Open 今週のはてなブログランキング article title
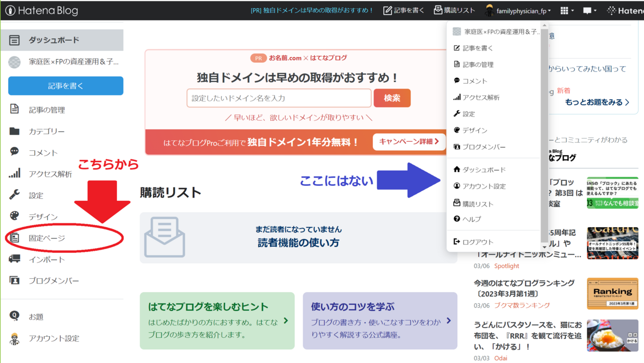This screenshot has height=363, width=644. coord(524,288)
